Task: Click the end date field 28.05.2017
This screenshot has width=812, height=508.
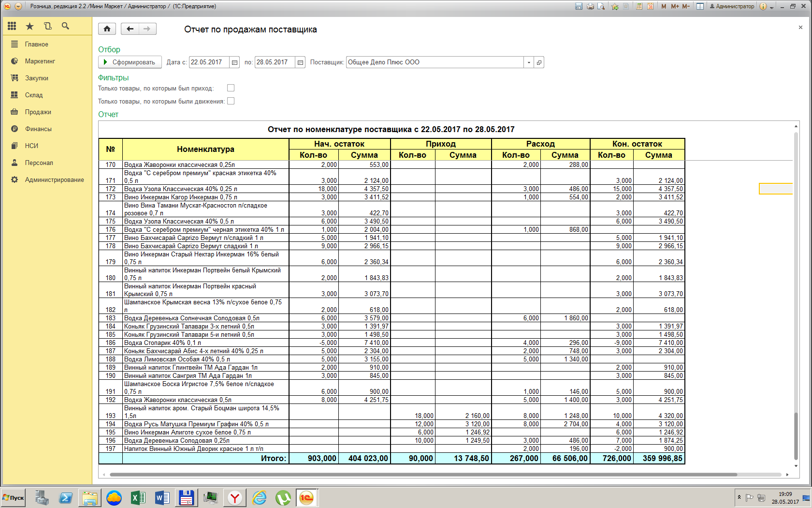Action: tap(275, 62)
